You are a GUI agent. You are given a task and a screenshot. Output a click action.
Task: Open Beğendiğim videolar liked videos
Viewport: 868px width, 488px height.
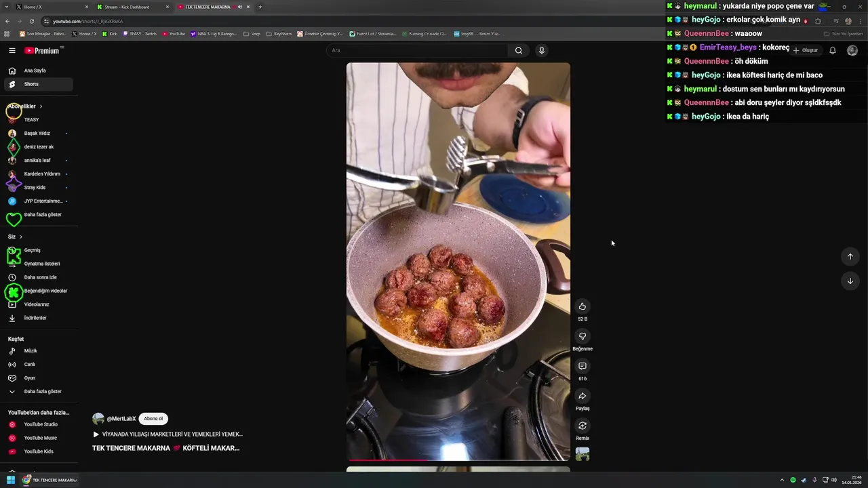(39, 291)
